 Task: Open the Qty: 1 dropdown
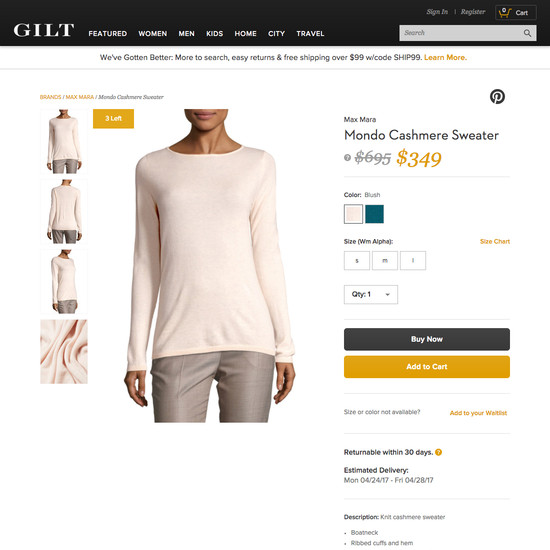pos(371,294)
